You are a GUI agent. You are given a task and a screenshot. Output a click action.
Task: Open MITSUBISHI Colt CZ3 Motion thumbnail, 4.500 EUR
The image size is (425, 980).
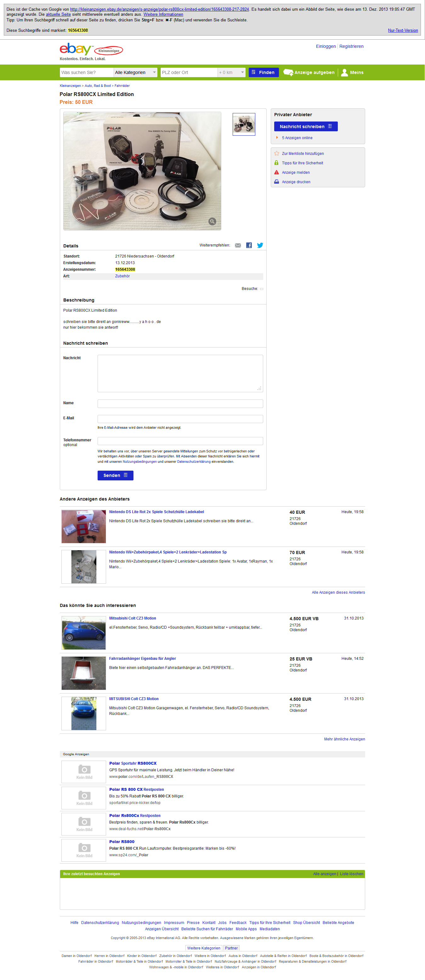(84, 714)
